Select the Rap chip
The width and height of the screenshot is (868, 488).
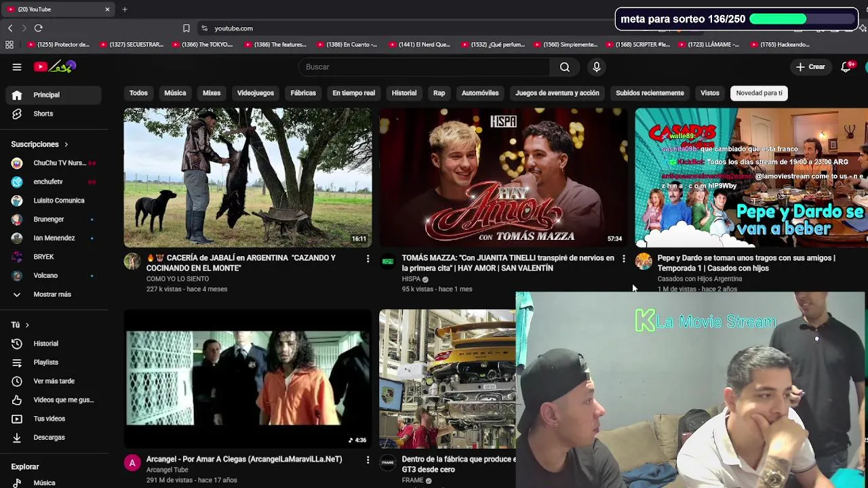point(439,93)
